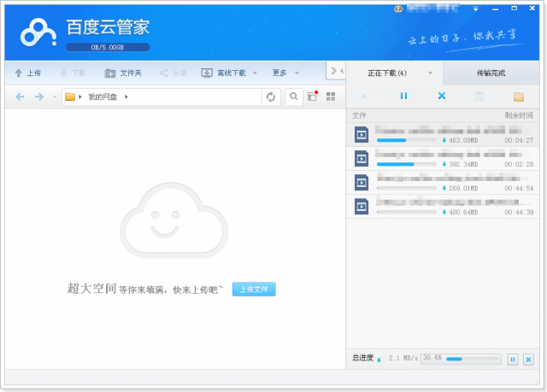Click the 文件 column header
This screenshot has height=392, width=547.
coord(359,115)
